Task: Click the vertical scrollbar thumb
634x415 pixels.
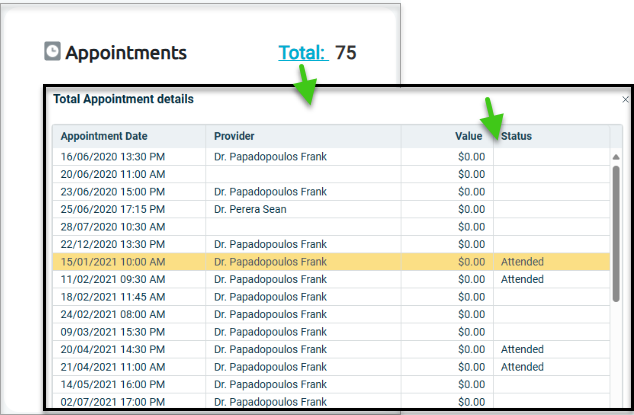Action: point(616,234)
